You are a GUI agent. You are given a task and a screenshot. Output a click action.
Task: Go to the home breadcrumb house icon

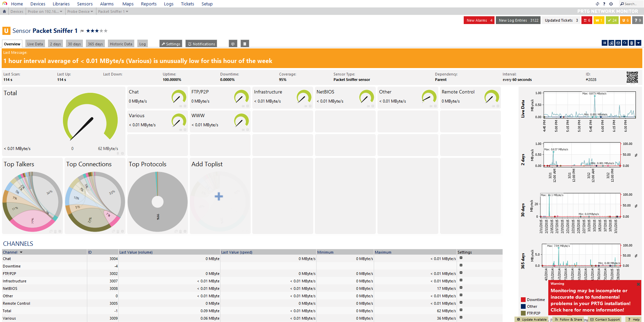(4, 12)
